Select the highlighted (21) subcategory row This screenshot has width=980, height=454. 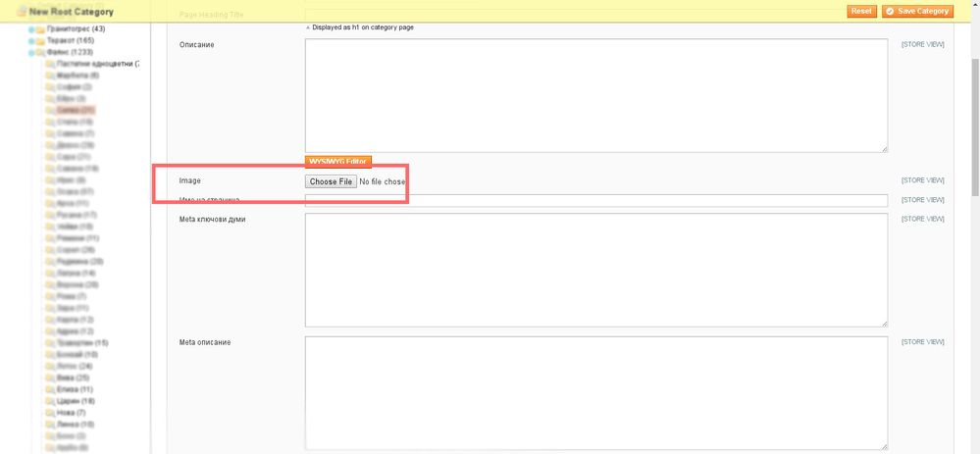(x=76, y=111)
